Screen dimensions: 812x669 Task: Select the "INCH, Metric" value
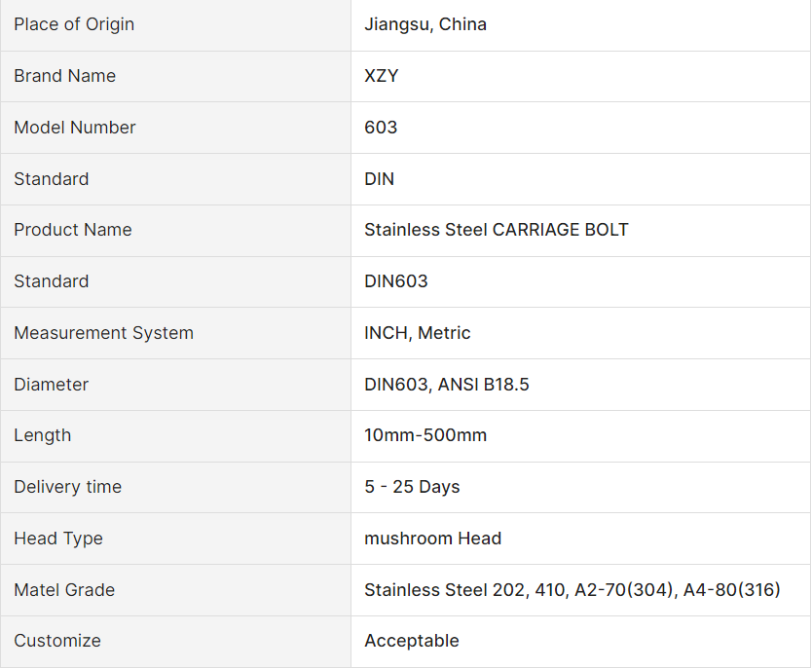click(x=418, y=333)
